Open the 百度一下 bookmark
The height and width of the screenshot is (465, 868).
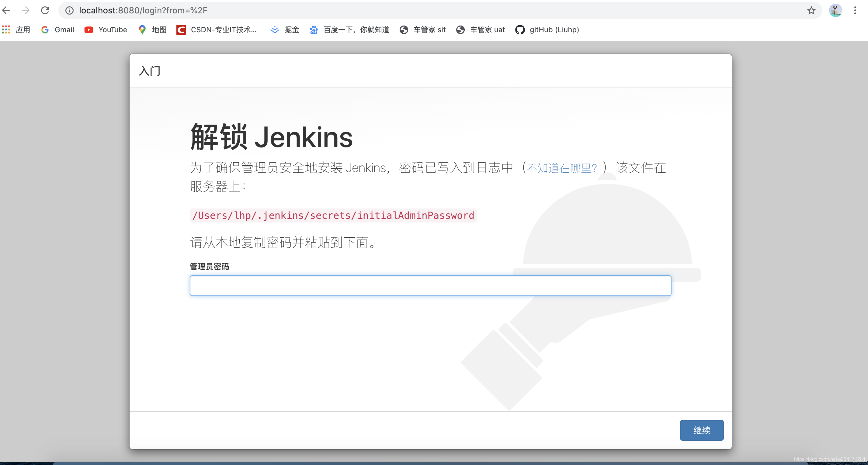(x=349, y=29)
